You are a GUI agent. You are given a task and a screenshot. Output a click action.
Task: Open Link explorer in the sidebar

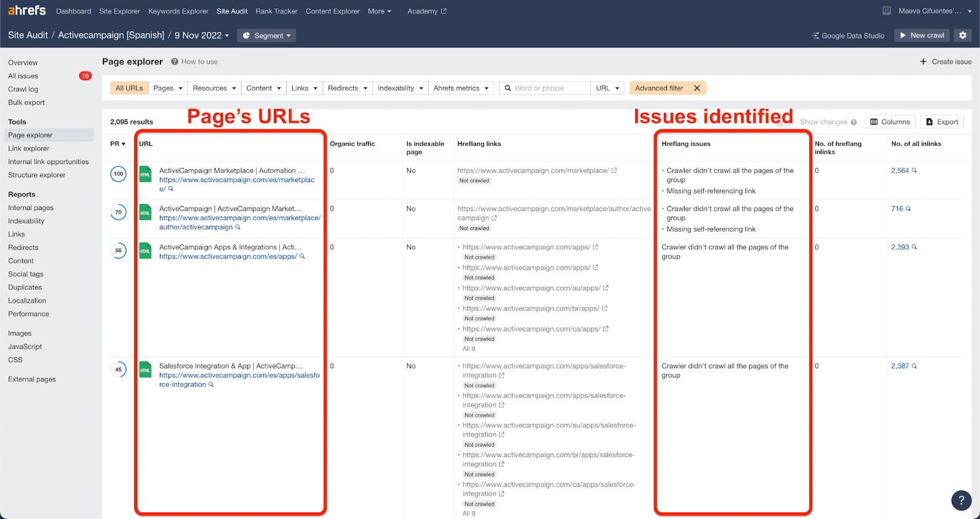[28, 148]
